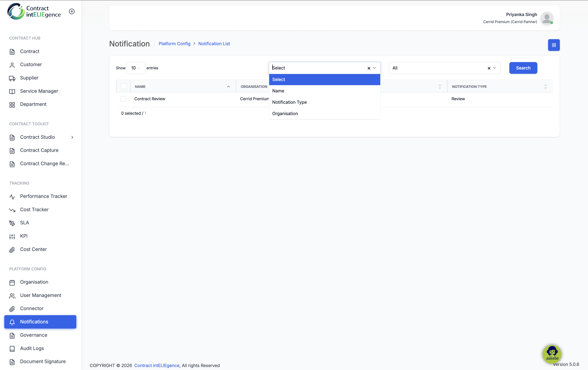Click the Supplier truck icon
Viewport: 588px width, 370px height.
point(12,78)
